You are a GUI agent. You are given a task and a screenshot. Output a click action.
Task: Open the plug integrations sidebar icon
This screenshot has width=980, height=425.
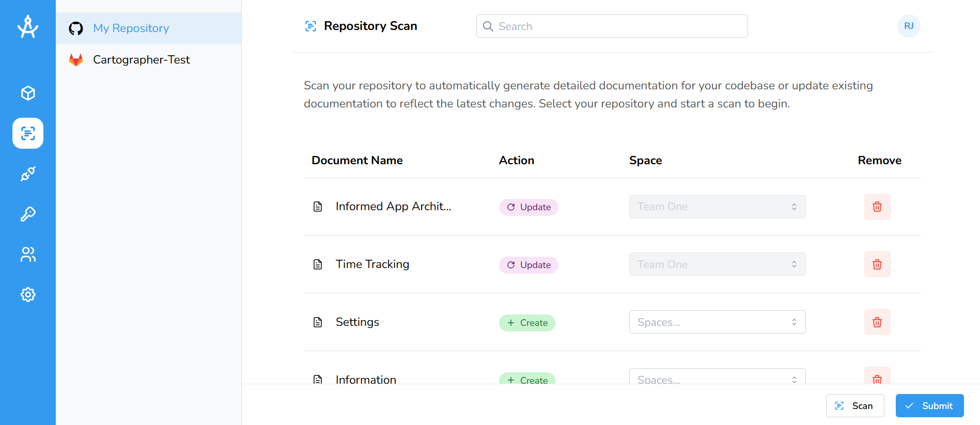[x=28, y=174]
